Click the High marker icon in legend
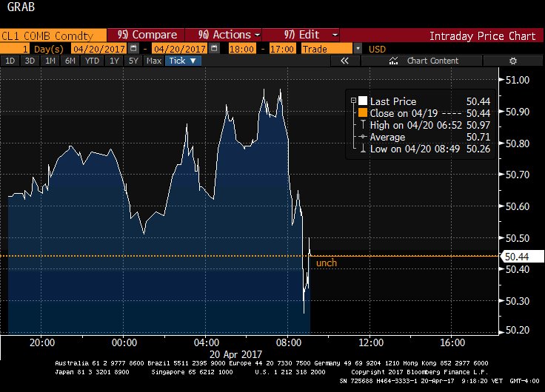The height and width of the screenshot is (392, 545). tap(362, 125)
